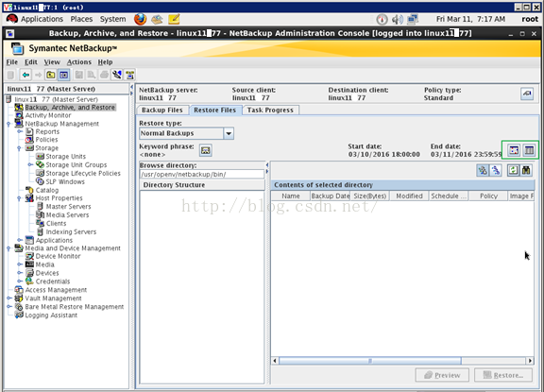The image size is (544, 392).
Task: Click the note-taking pencil icon in panel
Action: [x=174, y=19]
